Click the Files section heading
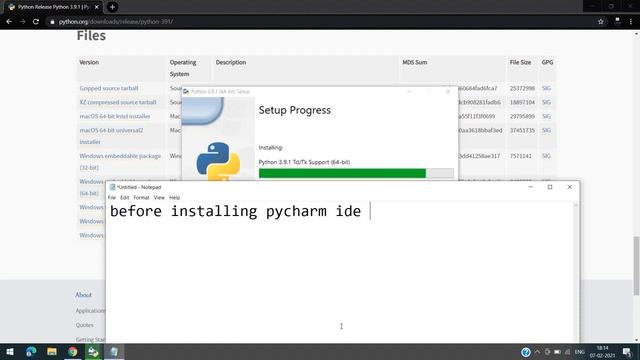 click(91, 36)
